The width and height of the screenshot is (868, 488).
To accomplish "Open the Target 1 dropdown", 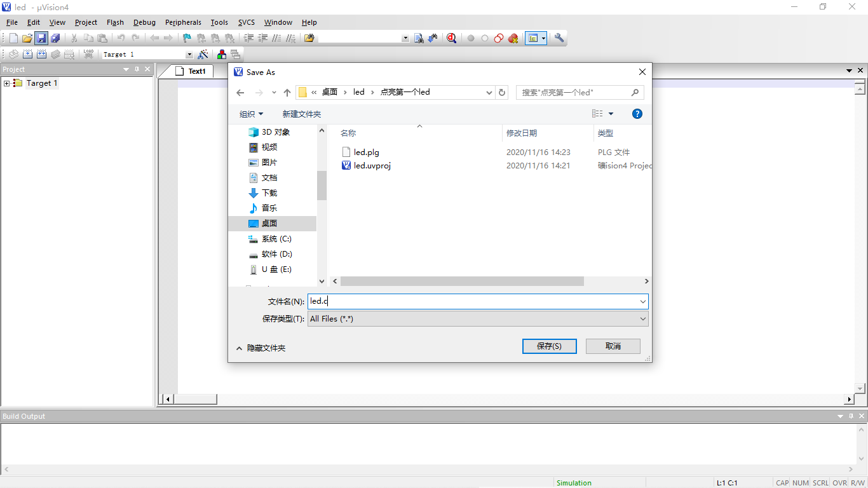I will pos(189,55).
